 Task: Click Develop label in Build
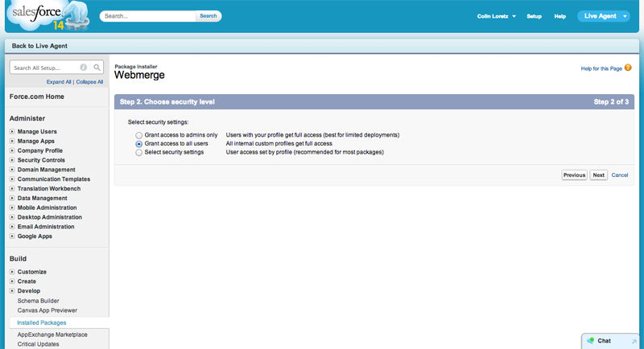(x=29, y=291)
